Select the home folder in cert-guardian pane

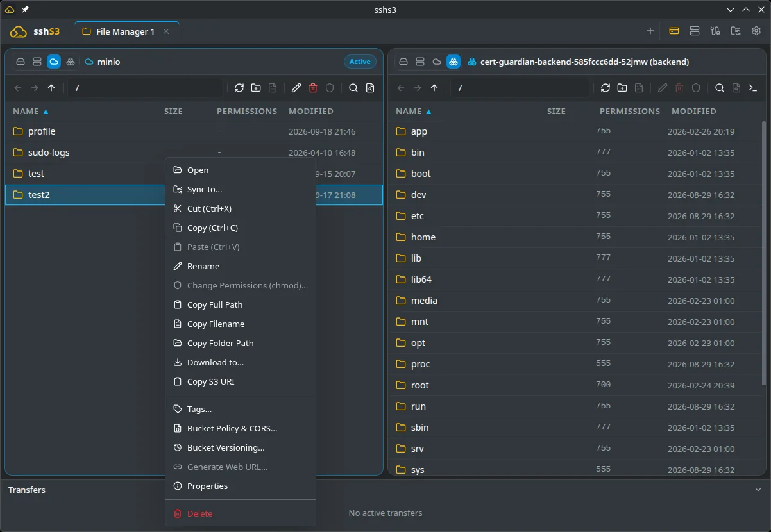pyautogui.click(x=574, y=237)
